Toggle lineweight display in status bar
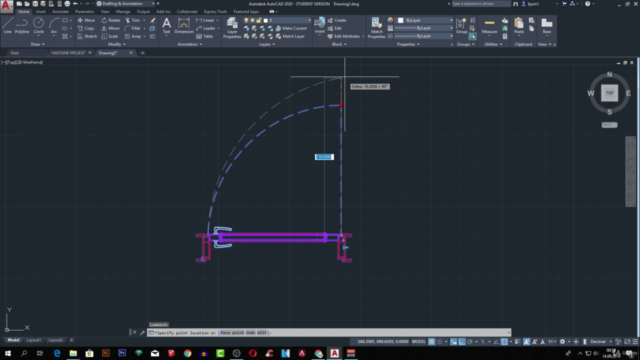Screen dimensions: 640x360 [517, 342]
